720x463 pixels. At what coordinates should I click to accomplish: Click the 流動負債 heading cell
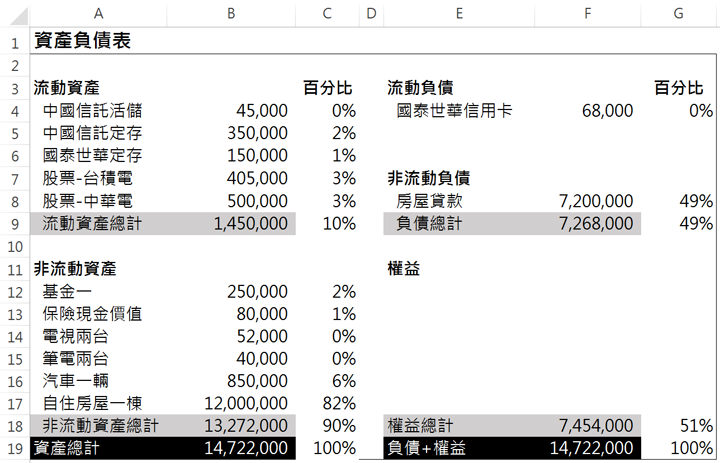tap(459, 88)
